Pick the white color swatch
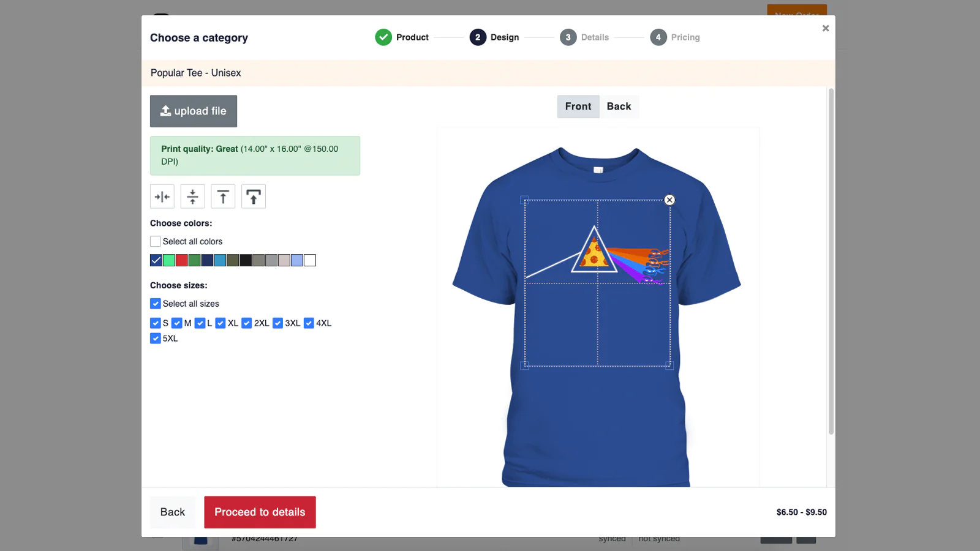Image resolution: width=980 pixels, height=551 pixels. (310, 260)
